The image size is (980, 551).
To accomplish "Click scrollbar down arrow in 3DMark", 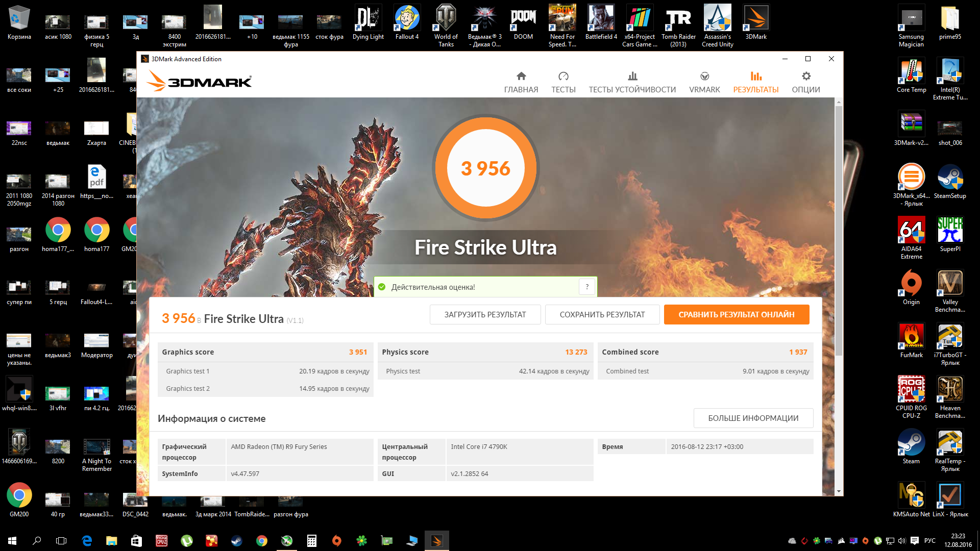I will tap(839, 491).
